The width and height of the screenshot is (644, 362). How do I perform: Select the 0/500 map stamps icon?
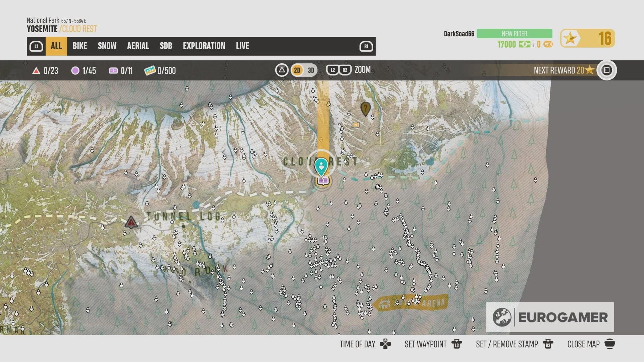(x=149, y=71)
